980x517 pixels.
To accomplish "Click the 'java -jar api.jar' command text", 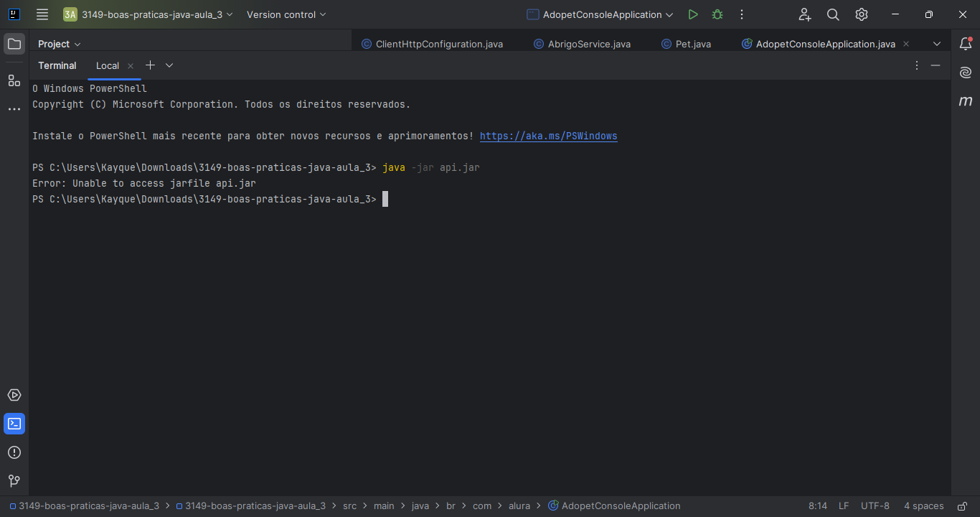I will tap(431, 167).
